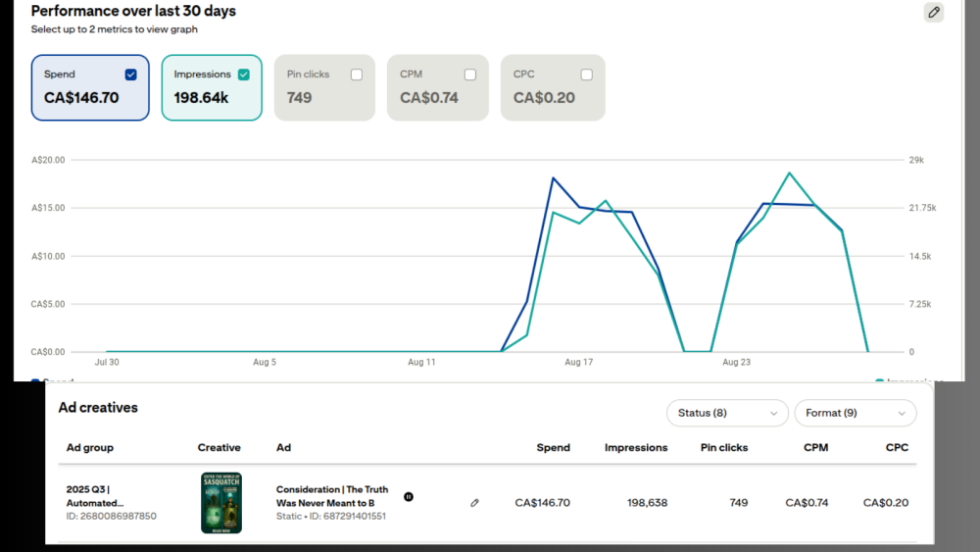Screen dimensions: 980x552
Task: Sort table by Impressions column header
Action: 636,447
